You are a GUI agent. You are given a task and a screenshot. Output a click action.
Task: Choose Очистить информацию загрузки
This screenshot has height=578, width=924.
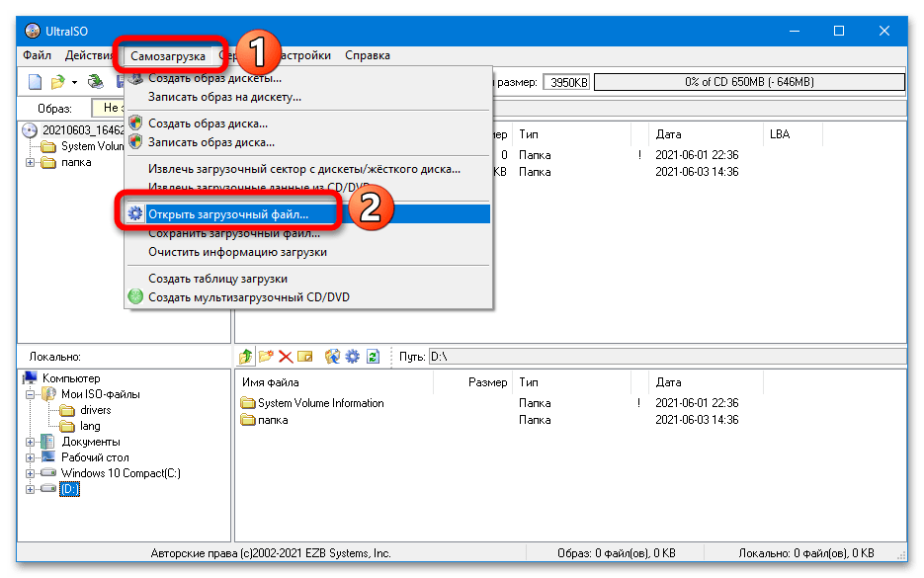(308, 252)
